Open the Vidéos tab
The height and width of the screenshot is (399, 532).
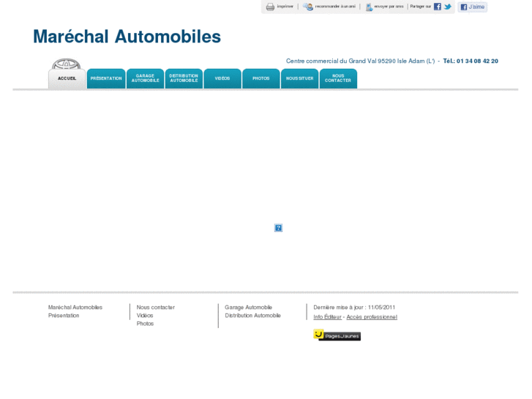[x=222, y=78]
